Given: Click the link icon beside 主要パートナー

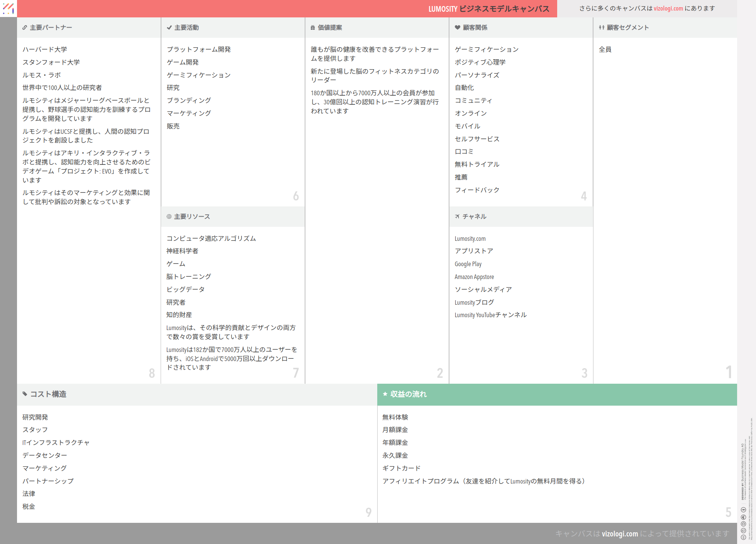Looking at the screenshot, I should pos(25,28).
